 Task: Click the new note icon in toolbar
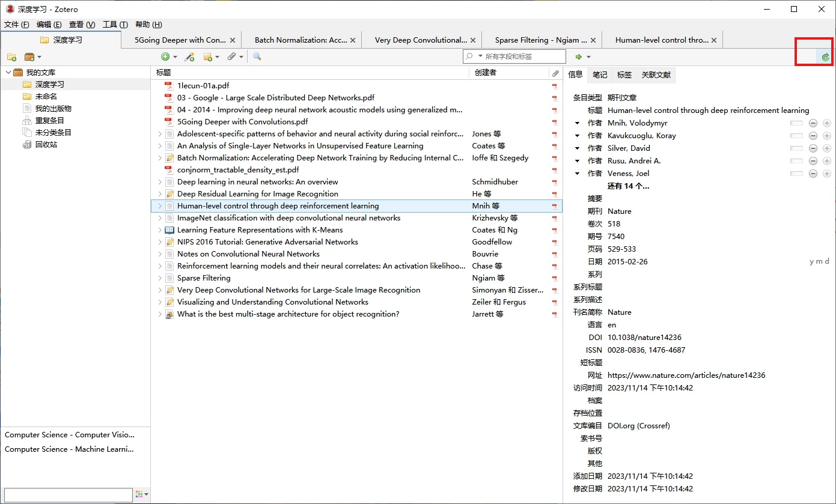point(208,57)
